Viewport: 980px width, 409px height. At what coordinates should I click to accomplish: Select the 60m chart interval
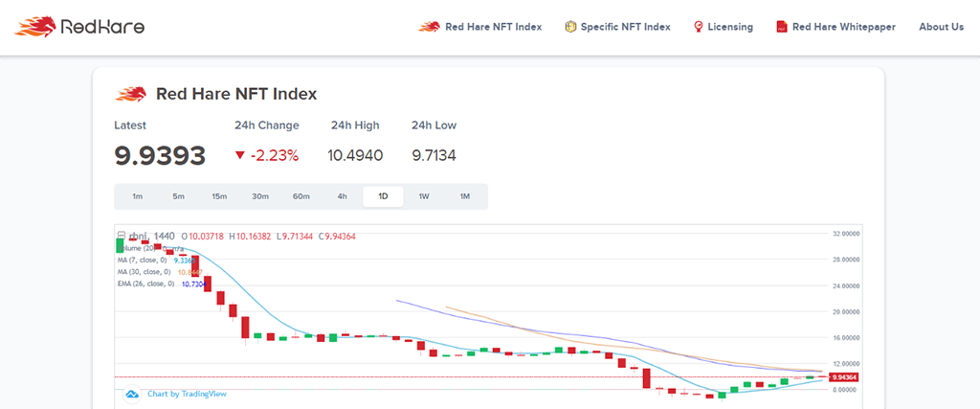(301, 196)
